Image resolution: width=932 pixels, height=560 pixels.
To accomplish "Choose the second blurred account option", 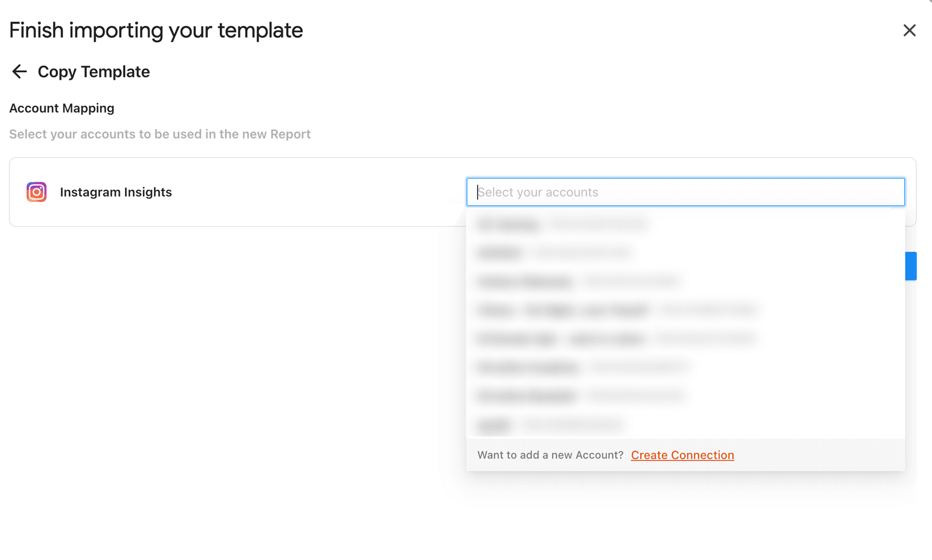I will [x=685, y=252].
